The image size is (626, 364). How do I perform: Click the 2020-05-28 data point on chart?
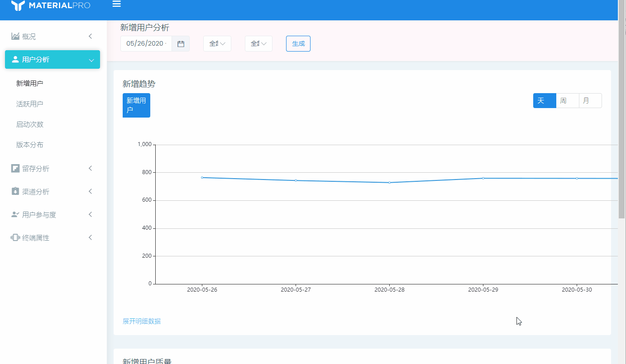389,182
